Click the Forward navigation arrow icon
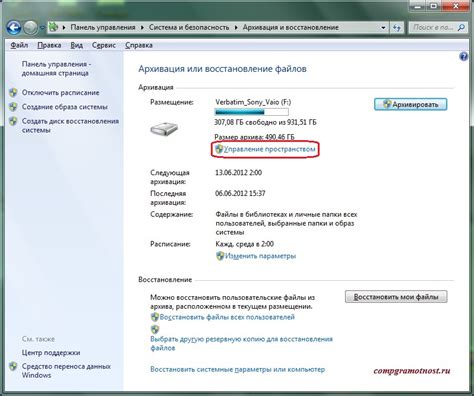Viewport: 474px width, 396px height. [x=30, y=28]
